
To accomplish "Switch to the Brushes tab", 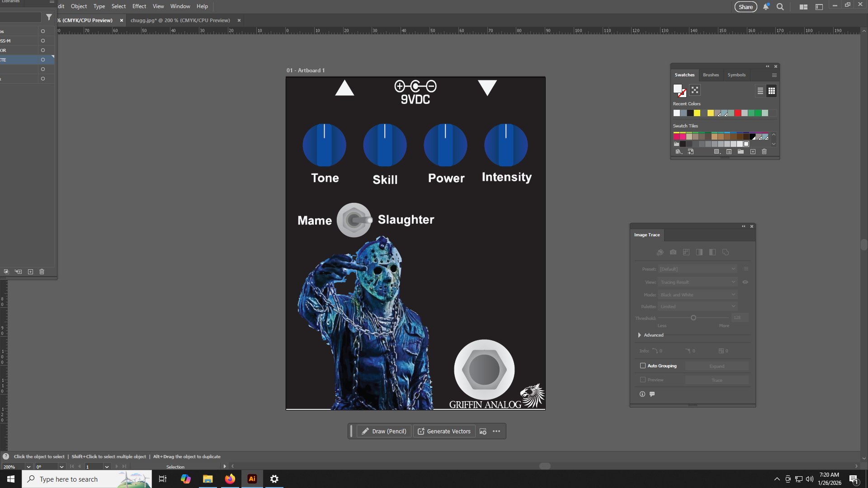I will [x=710, y=75].
